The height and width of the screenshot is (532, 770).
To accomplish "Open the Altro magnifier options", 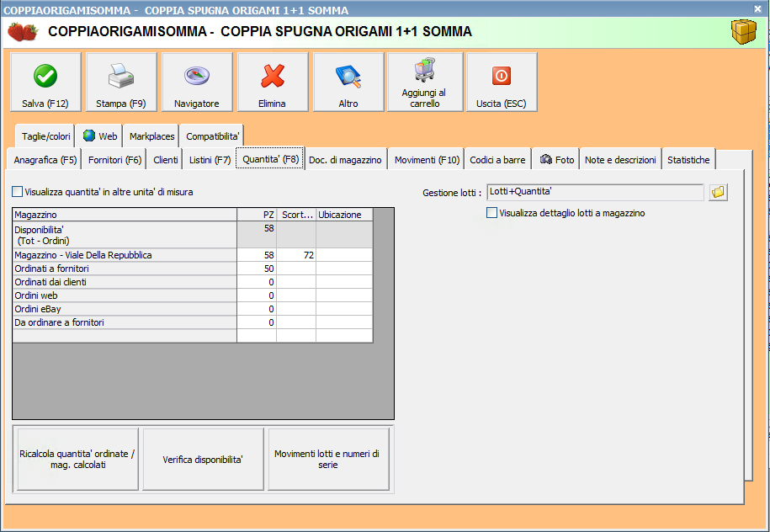I will [348, 82].
